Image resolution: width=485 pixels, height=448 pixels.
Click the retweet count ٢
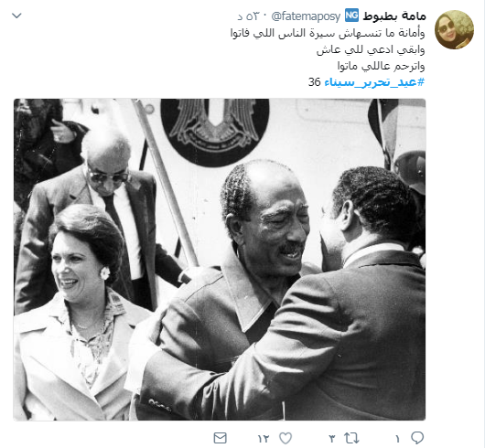point(332,439)
